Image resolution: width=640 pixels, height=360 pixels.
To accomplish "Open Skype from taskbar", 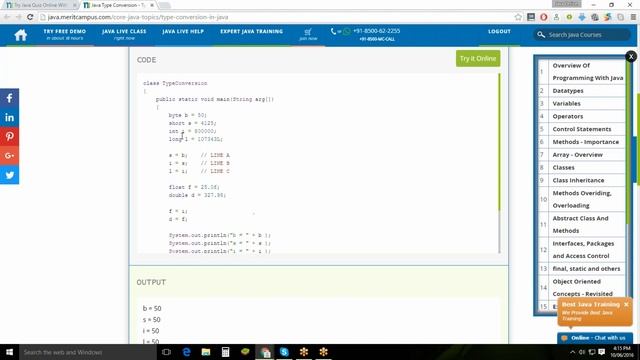I will pos(284,352).
